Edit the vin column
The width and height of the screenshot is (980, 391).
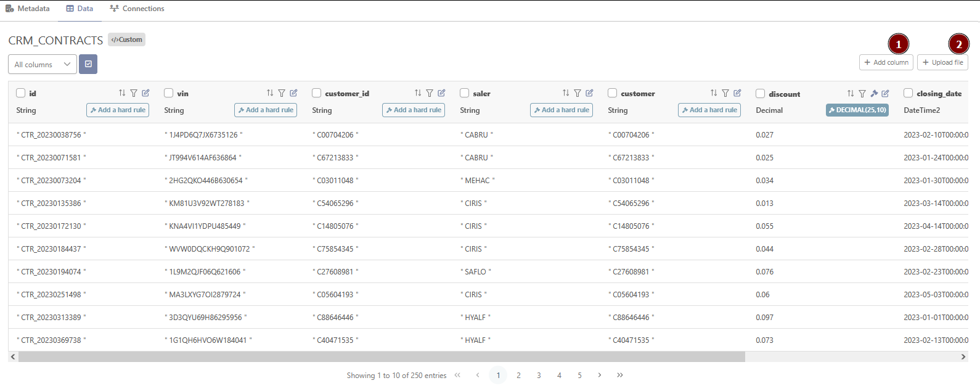[293, 93]
